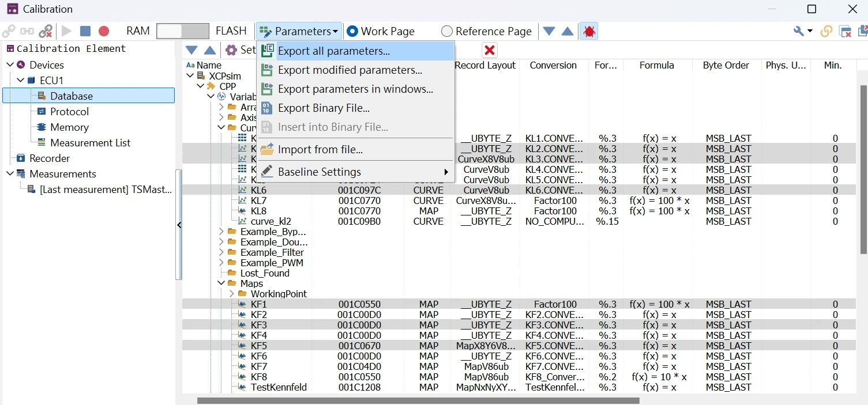Screen dimensions: 868x405
Task: Click the blue down arrow in top toolbar
Action: pos(549,31)
